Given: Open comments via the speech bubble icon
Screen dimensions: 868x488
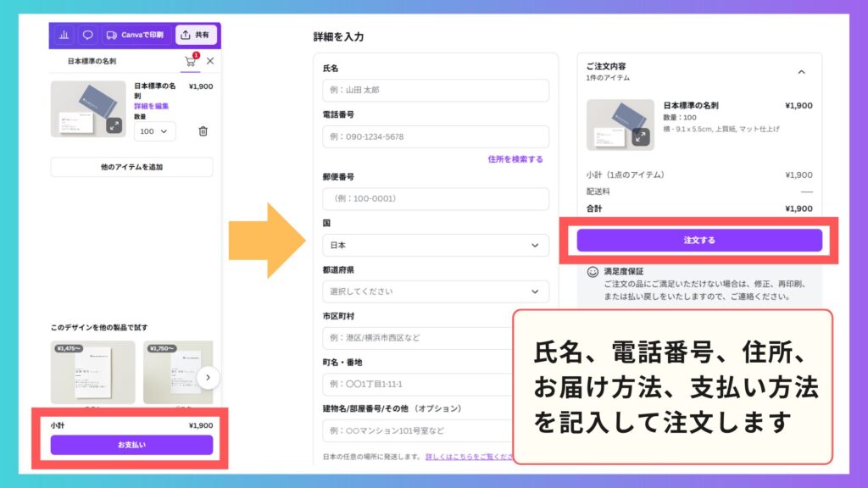Looking at the screenshot, I should pos(87,36).
